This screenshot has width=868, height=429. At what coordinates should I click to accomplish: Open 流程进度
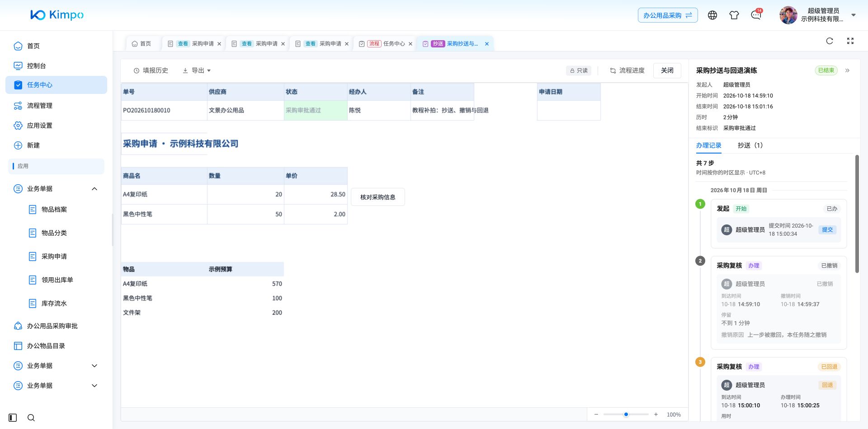pyautogui.click(x=627, y=70)
